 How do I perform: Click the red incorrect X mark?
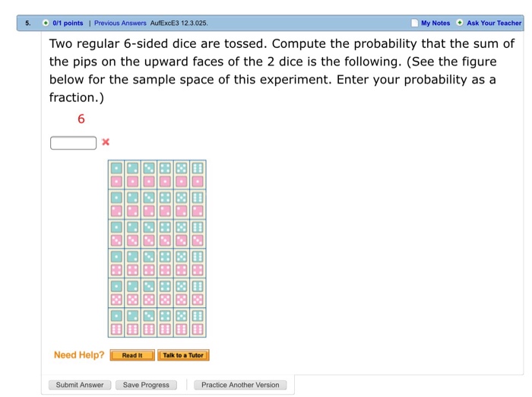click(106, 142)
